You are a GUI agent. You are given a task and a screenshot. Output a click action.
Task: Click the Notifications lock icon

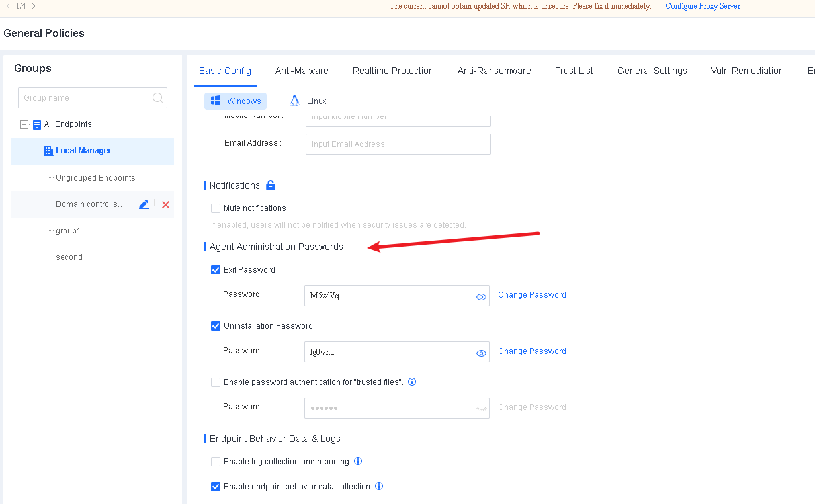pyautogui.click(x=271, y=185)
